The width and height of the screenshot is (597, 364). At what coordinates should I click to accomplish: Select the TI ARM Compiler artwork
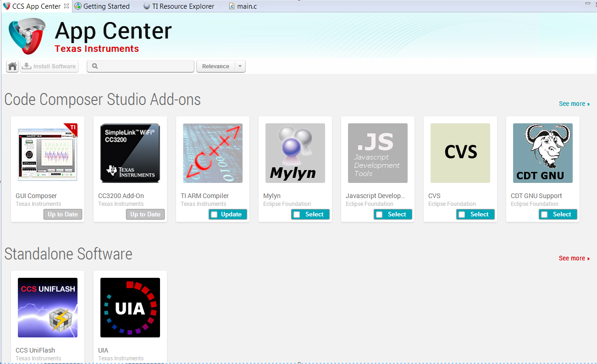point(213,153)
